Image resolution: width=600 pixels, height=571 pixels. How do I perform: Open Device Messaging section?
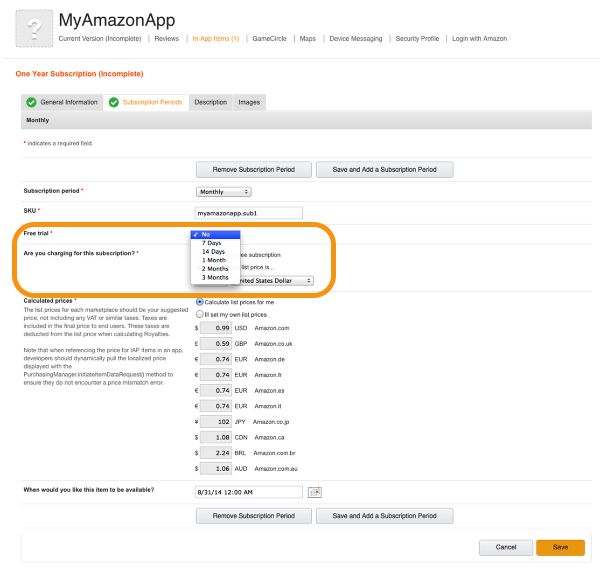tap(356, 39)
